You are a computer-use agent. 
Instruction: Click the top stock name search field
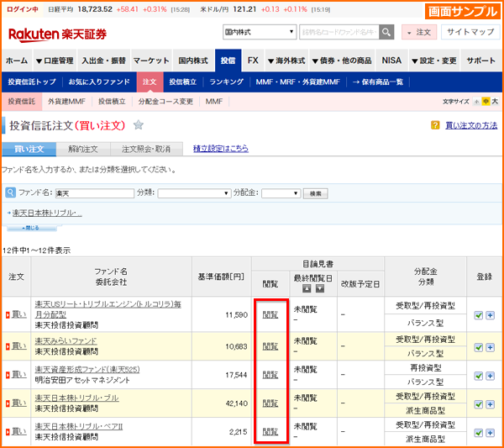coord(339,32)
